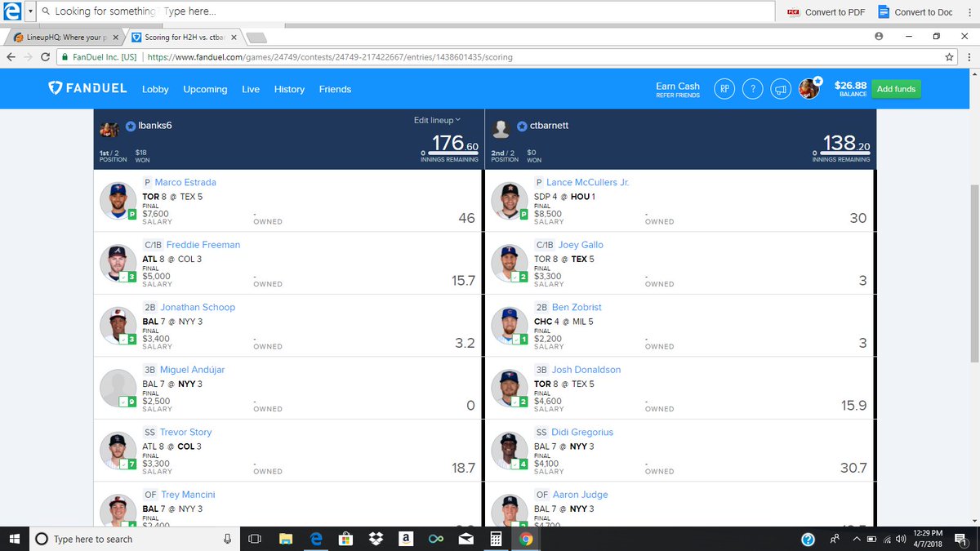Open the help question mark icon
The image size is (980, 551).
[x=753, y=89]
